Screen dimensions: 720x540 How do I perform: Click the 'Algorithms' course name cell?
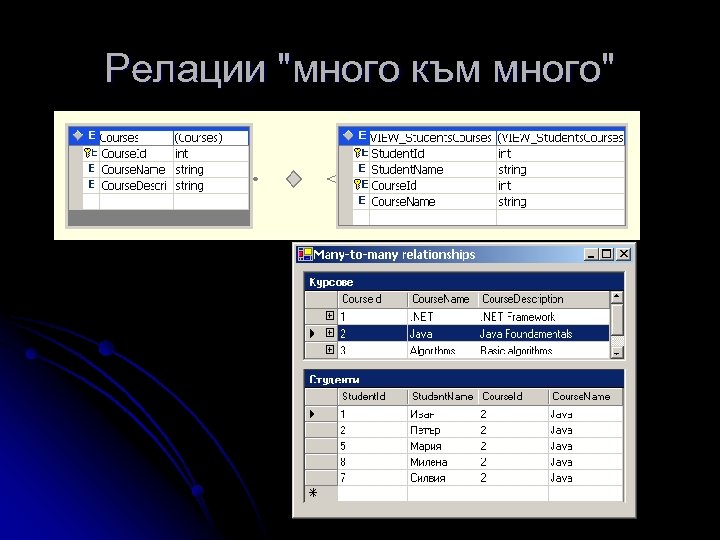tap(443, 350)
